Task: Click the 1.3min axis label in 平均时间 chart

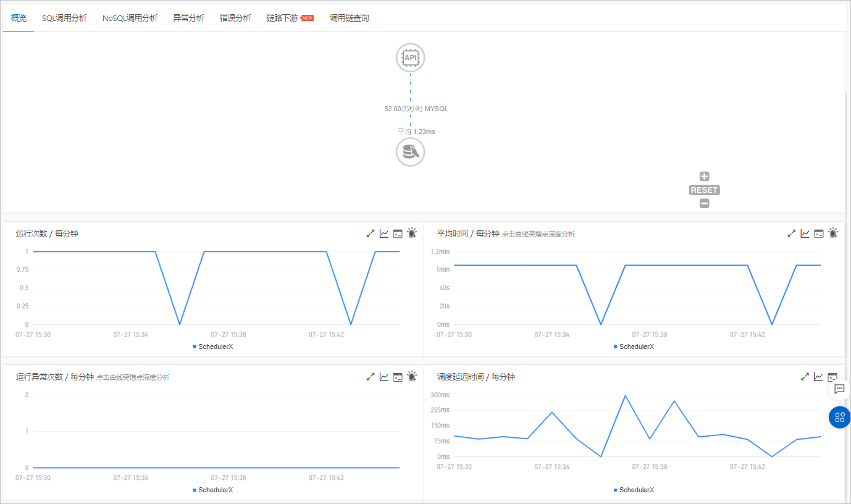Action: coord(440,251)
